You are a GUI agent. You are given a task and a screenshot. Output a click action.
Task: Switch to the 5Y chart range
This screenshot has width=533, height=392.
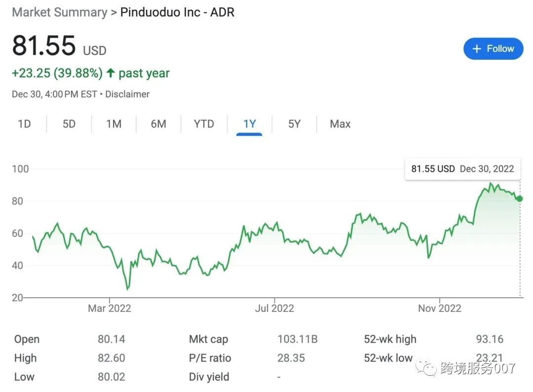click(x=294, y=124)
